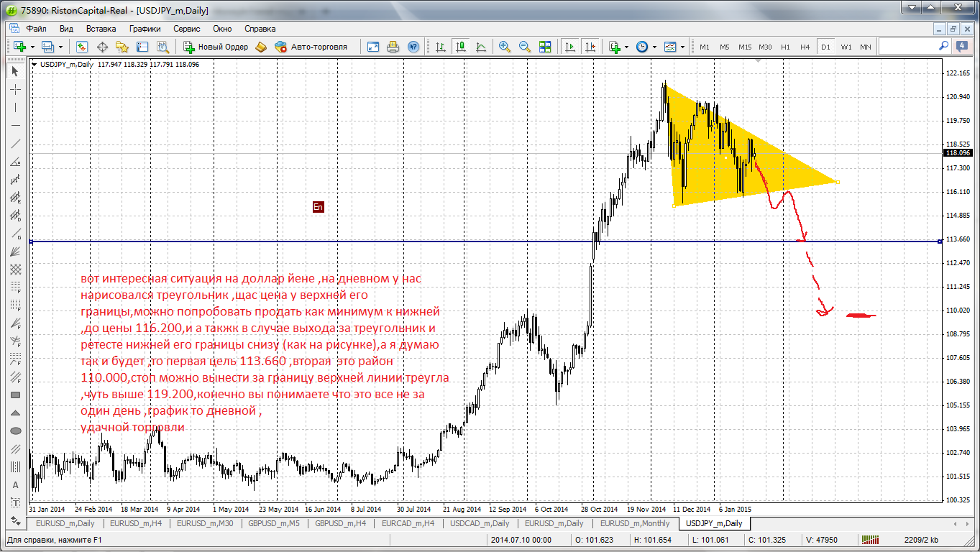Viewport: 980px width, 552px height.
Task: Select the Cursor arrow tool
Action: tap(15, 71)
